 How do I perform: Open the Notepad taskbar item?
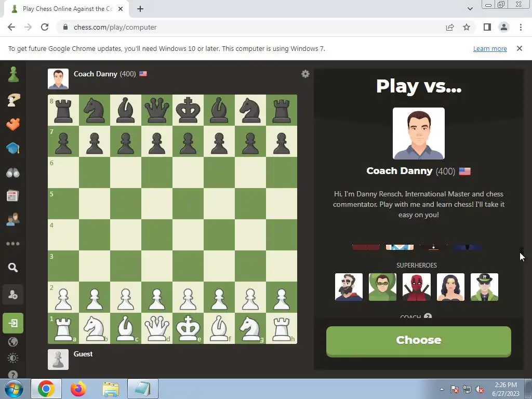143,389
